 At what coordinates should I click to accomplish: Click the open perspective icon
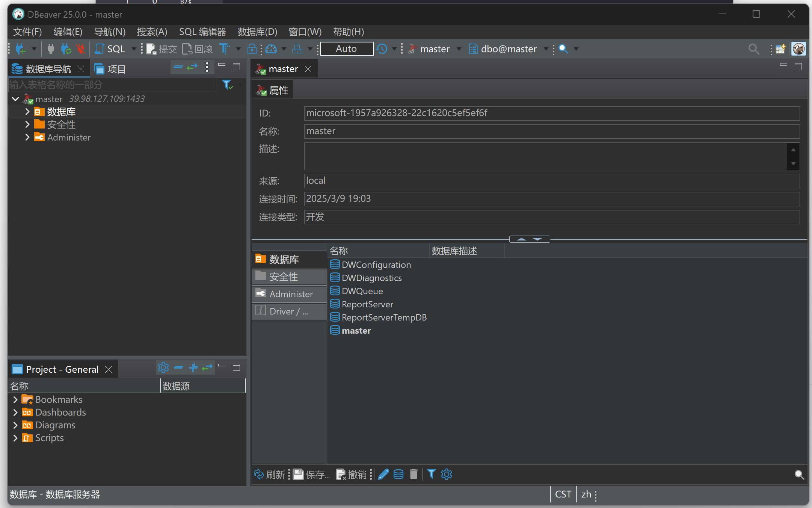(780, 49)
